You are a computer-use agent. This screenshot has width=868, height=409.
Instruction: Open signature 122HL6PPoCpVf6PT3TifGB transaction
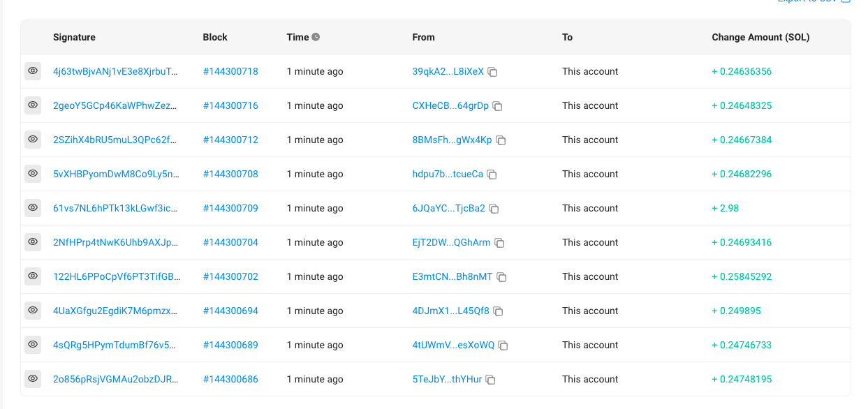click(116, 276)
